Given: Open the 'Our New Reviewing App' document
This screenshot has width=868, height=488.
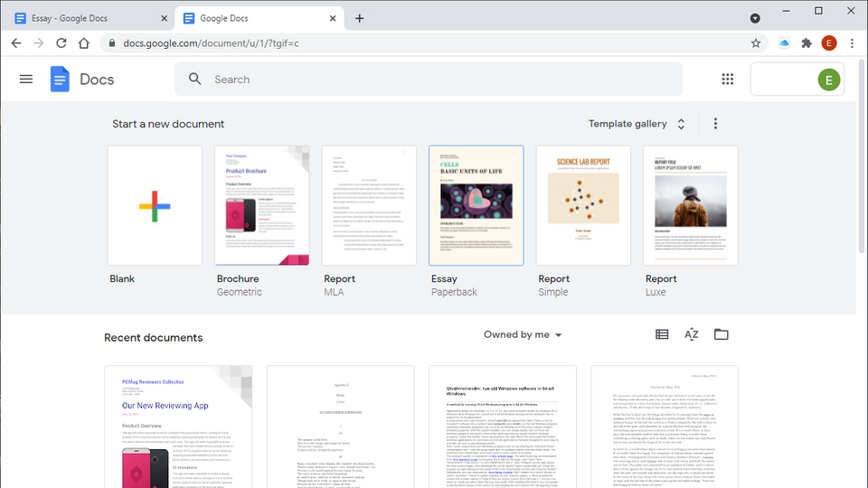Looking at the screenshot, I should [178, 425].
